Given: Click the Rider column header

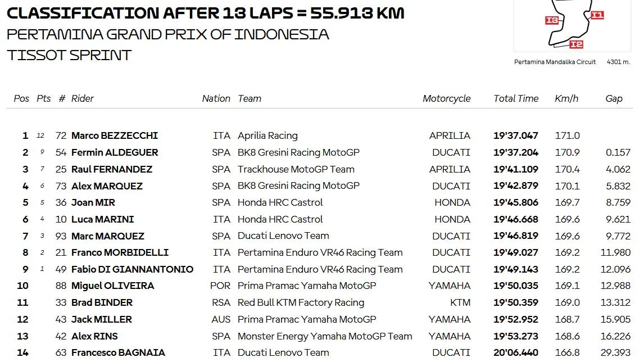Looking at the screenshot, I should tap(83, 98).
